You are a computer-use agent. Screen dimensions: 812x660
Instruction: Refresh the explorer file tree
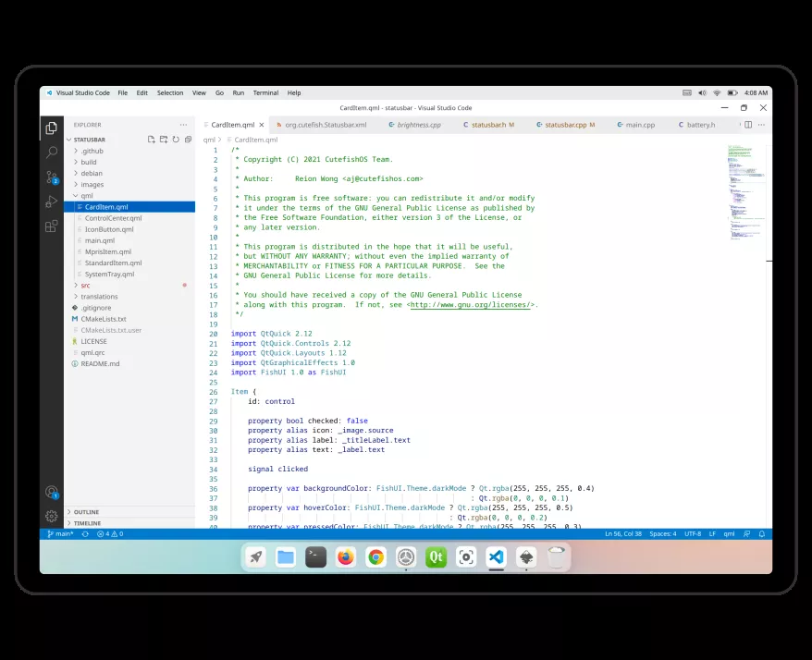176,140
